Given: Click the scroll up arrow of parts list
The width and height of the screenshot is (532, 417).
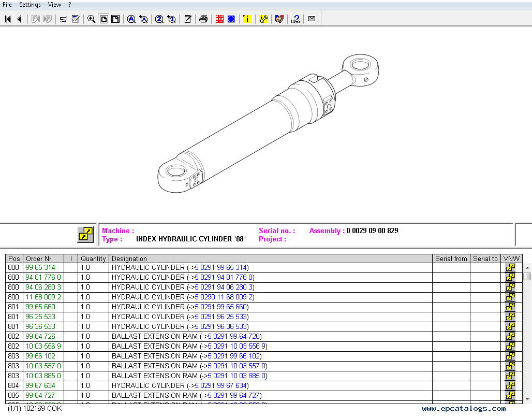Looking at the screenshot, I should [x=527, y=268].
